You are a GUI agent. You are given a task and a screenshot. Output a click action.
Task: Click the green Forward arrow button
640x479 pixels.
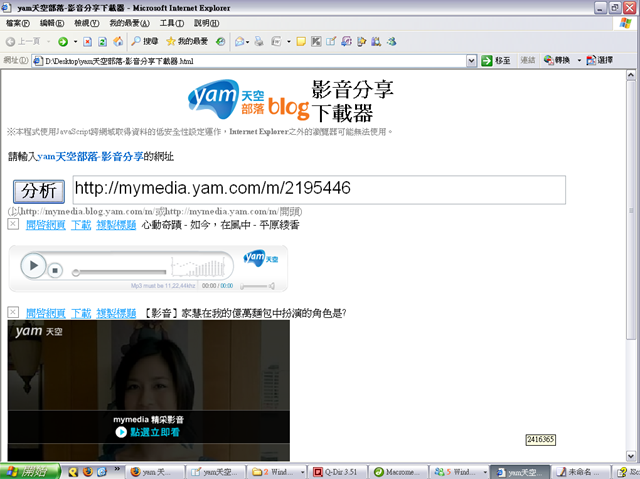tap(63, 42)
